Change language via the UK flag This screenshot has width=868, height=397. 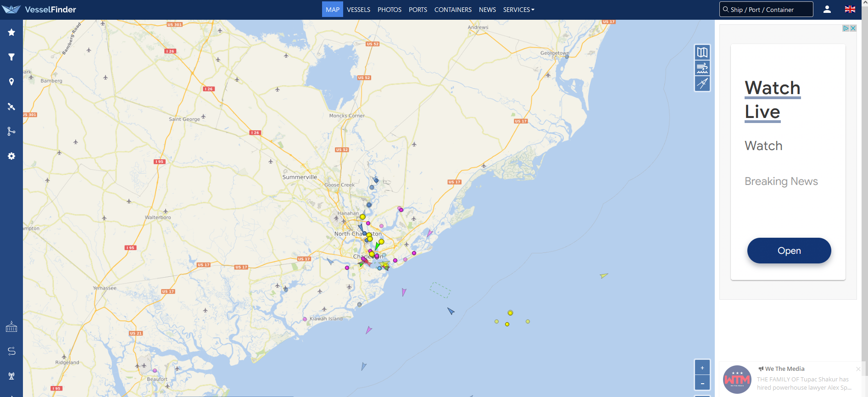point(850,9)
